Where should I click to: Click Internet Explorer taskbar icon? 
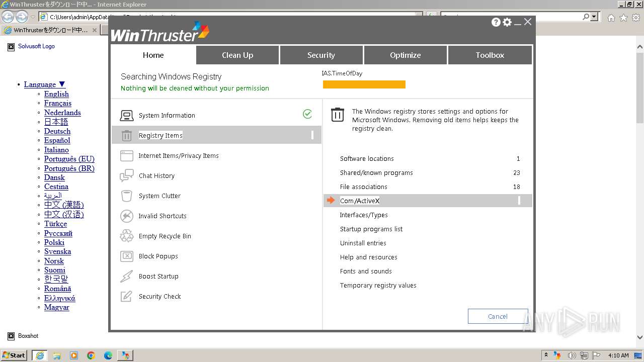pyautogui.click(x=40, y=355)
